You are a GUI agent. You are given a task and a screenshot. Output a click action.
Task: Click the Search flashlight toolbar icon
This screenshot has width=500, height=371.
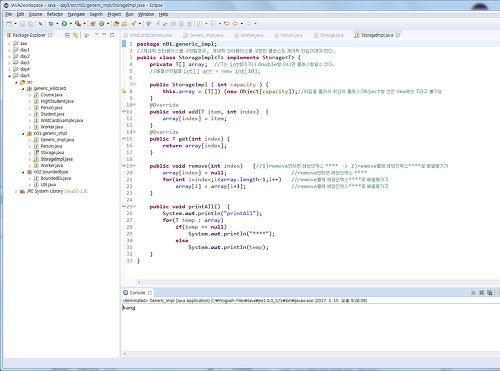(134, 24)
